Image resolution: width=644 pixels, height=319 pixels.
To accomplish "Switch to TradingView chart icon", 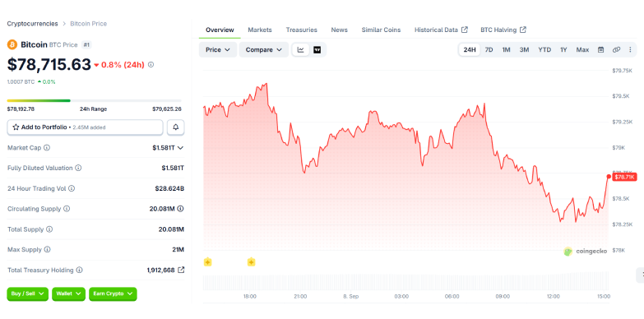I will (x=317, y=49).
